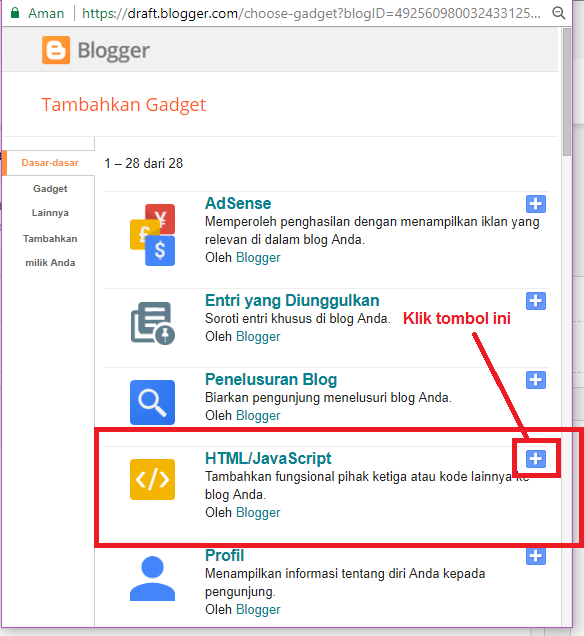Click Blogger link under Profil description

[258, 610]
